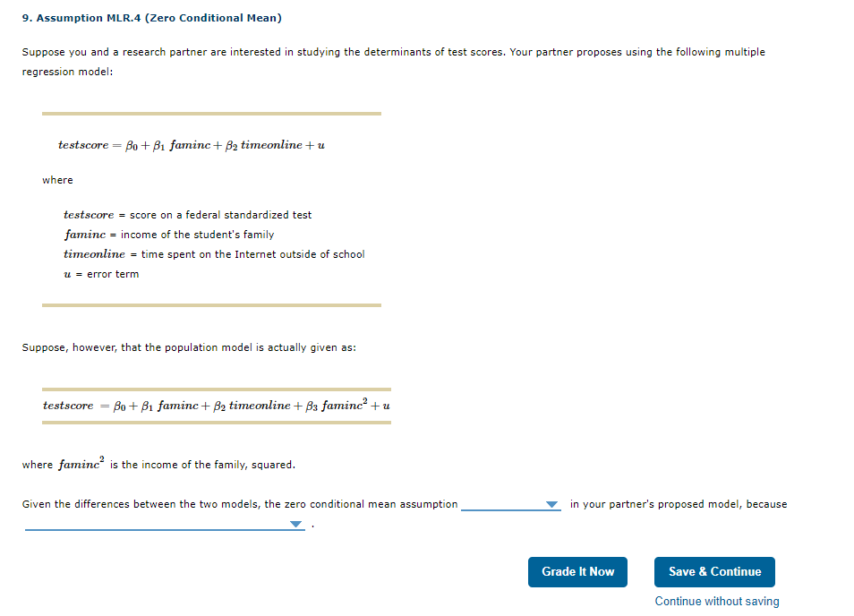Click the tan divider bar above the equation
Screen dimensions: 854x616
[212, 114]
